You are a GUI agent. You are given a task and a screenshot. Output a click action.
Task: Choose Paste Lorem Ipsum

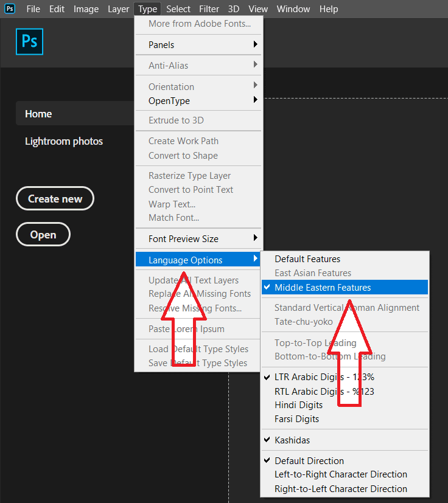coord(198,329)
